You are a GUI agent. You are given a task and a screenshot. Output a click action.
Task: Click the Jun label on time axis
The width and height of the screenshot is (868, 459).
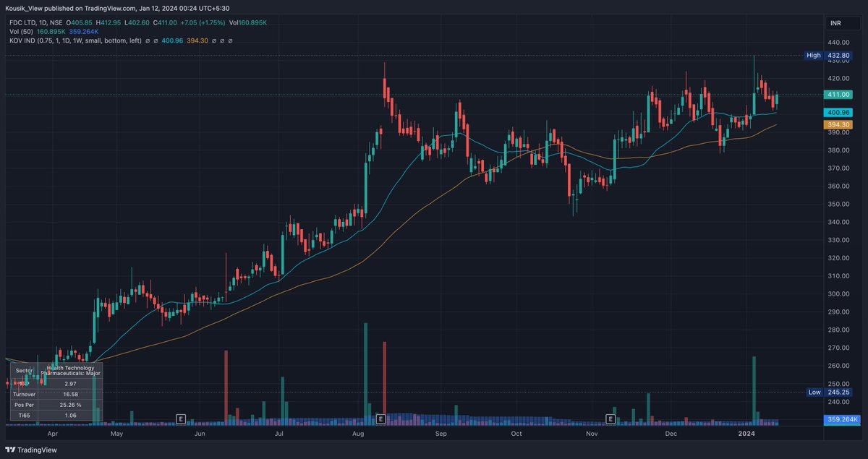(x=200, y=434)
